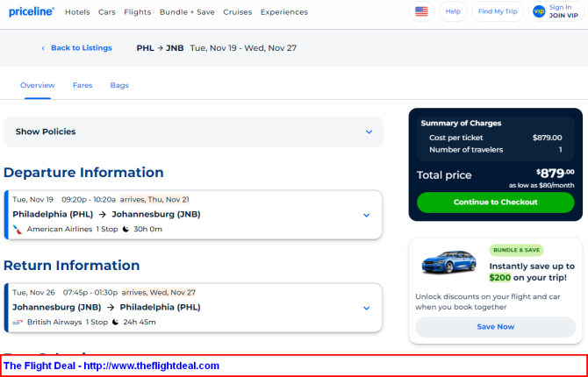This screenshot has height=377, width=588.
Task: Go Back to Listings
Action: tap(82, 48)
